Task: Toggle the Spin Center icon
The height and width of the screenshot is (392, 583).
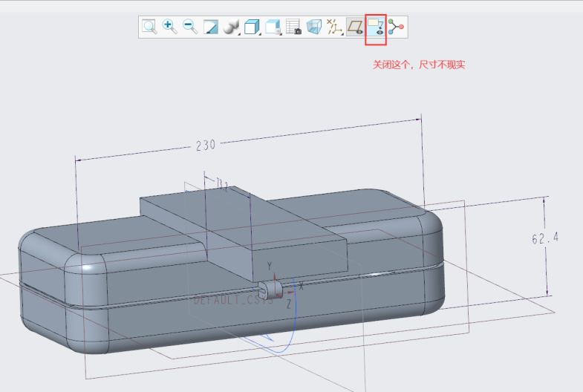Action: pos(397,27)
